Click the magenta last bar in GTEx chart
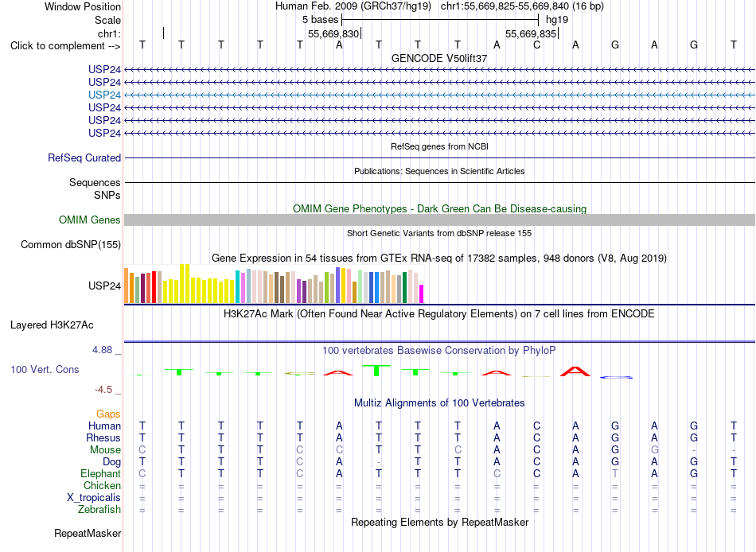This screenshot has height=552, width=756. click(x=422, y=294)
